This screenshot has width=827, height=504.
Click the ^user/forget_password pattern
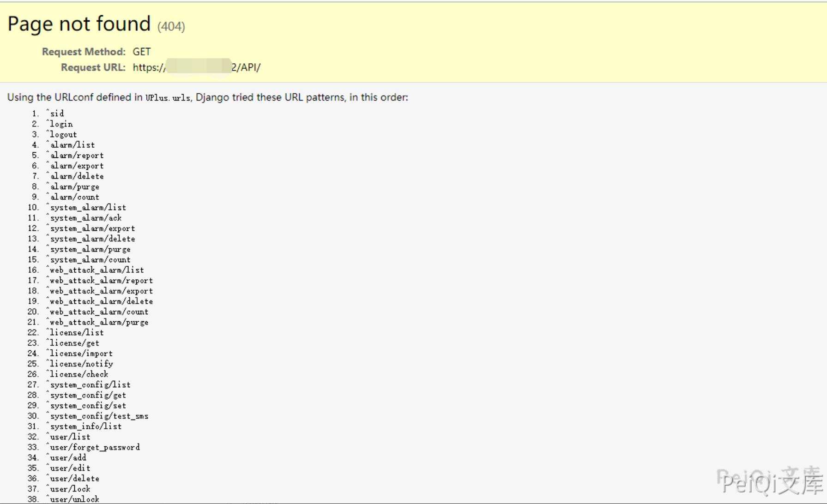(93, 447)
